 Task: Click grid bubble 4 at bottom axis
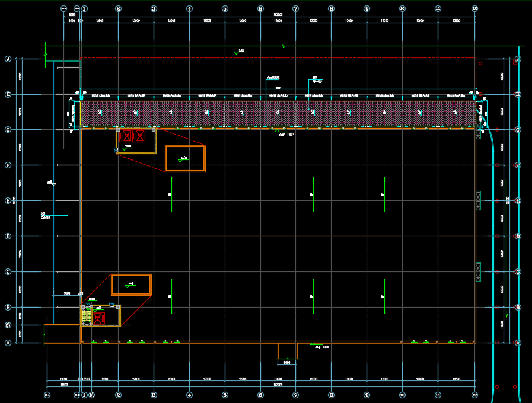[189, 395]
